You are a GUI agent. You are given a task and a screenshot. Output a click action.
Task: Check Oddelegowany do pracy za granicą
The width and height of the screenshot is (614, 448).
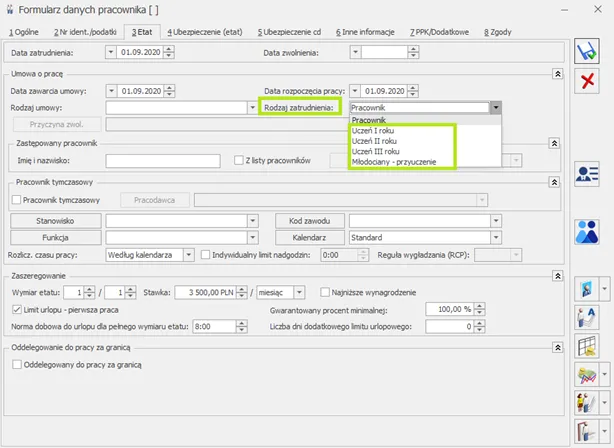coord(17,366)
